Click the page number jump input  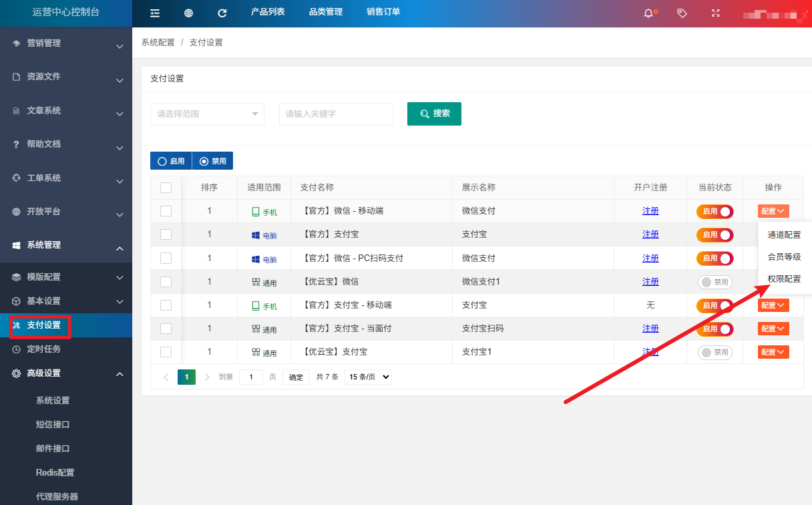coord(251,377)
